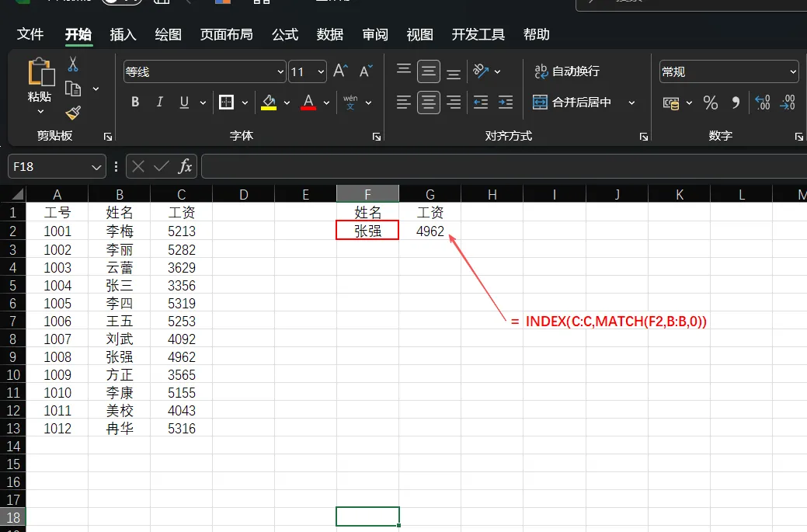Image resolution: width=807 pixels, height=532 pixels.
Task: Open 字体 group dialog launcher
Action: pos(377,137)
